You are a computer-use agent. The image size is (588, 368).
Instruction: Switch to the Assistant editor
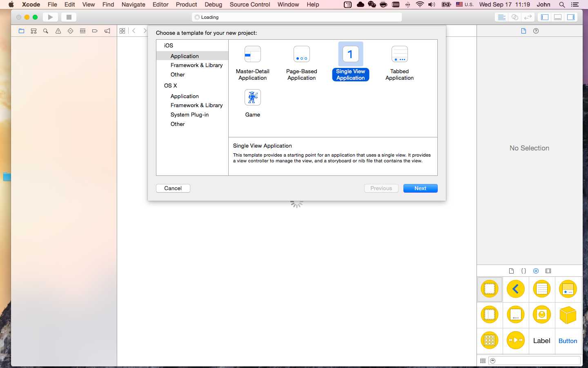[514, 17]
